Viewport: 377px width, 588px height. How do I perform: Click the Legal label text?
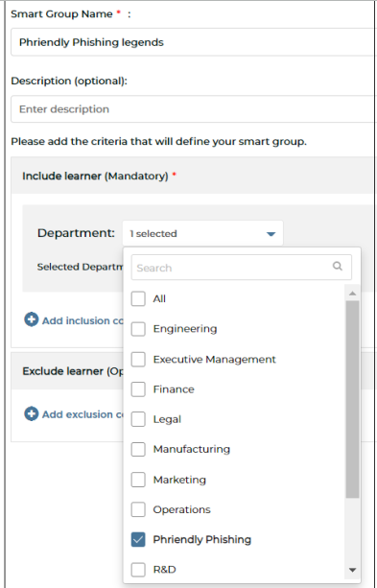[167, 419]
